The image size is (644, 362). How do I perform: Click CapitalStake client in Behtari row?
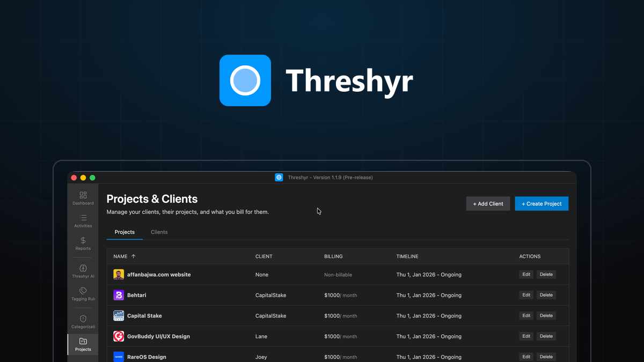pos(270,295)
